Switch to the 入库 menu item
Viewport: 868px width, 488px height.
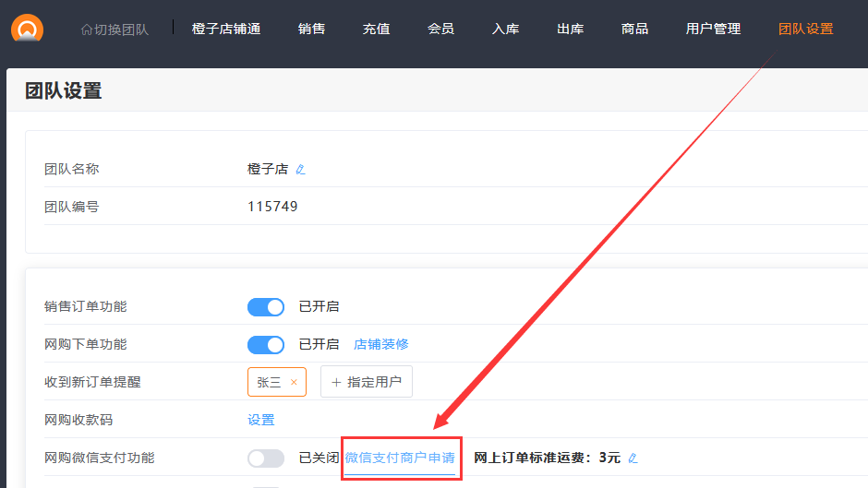point(506,29)
